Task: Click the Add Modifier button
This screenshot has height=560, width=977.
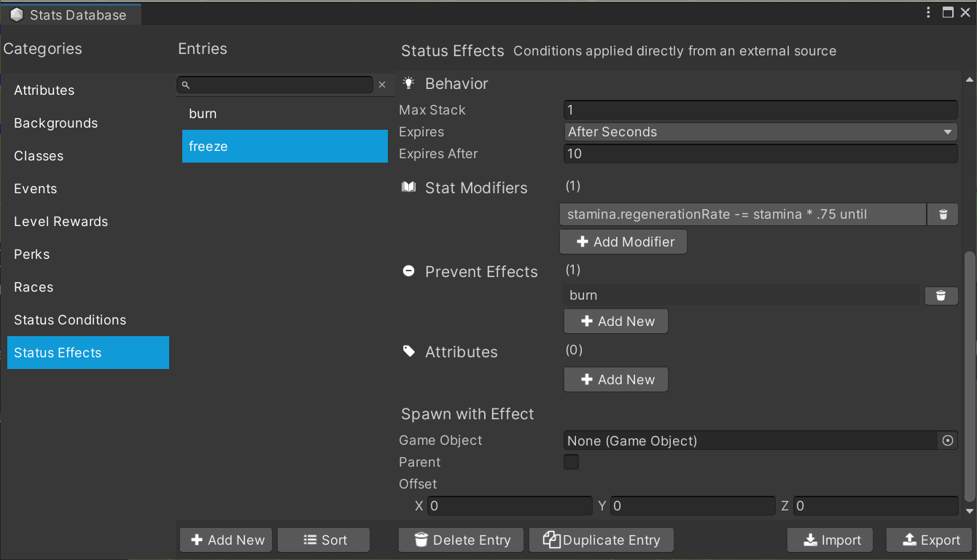Action: [623, 242]
